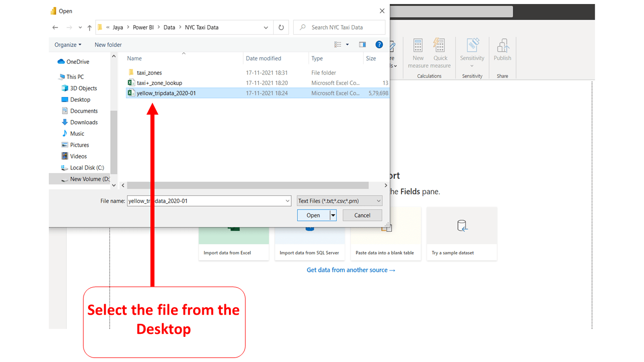This screenshot has height=362, width=644.
Task: Open Get data from another source link
Action: (351, 270)
